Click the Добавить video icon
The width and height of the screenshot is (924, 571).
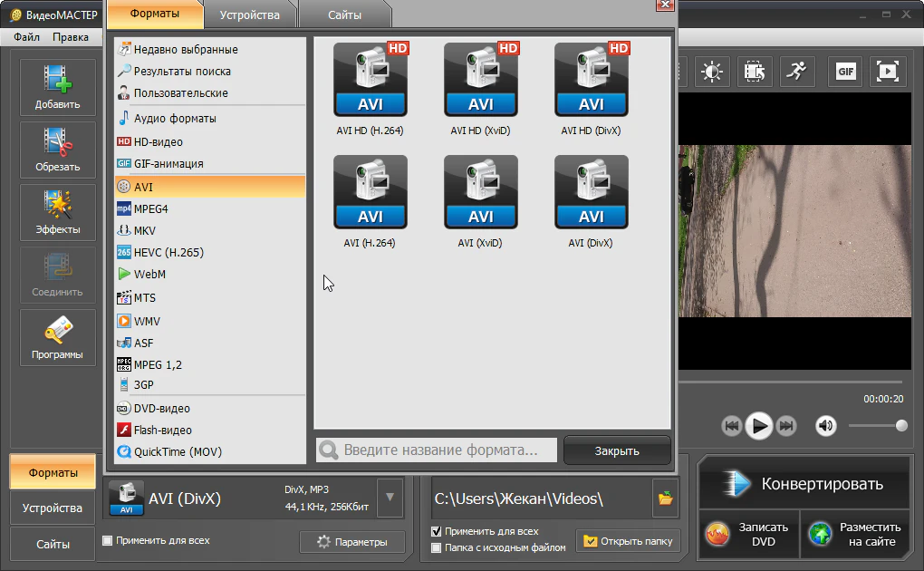(x=57, y=87)
